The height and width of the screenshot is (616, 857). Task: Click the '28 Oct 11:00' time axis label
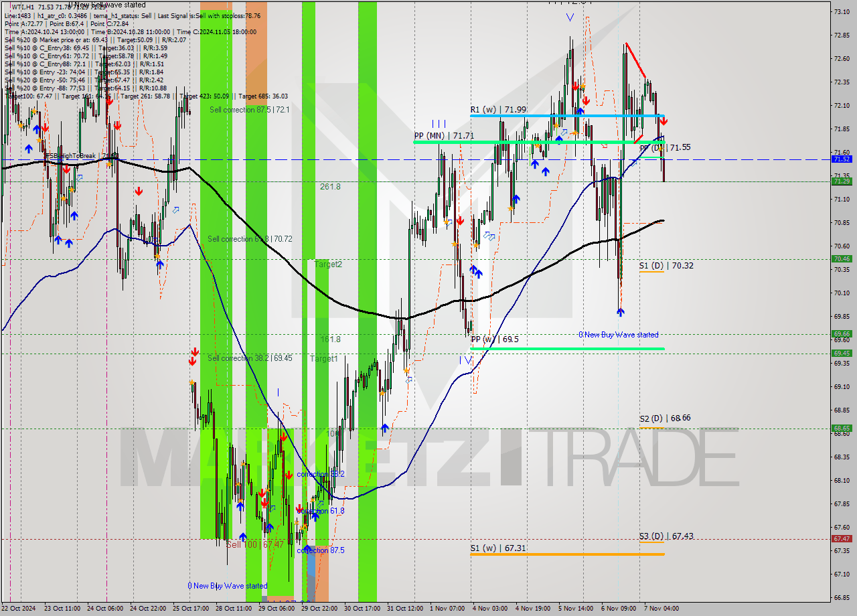pos(233,609)
